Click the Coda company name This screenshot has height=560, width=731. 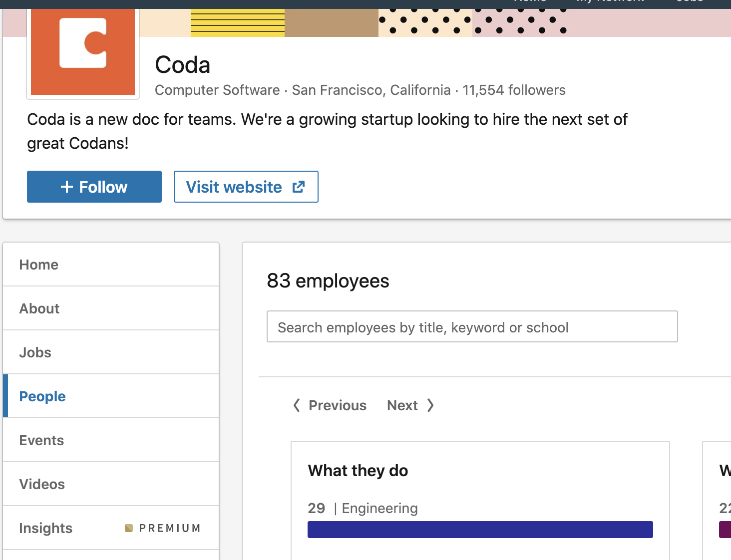pos(183,65)
